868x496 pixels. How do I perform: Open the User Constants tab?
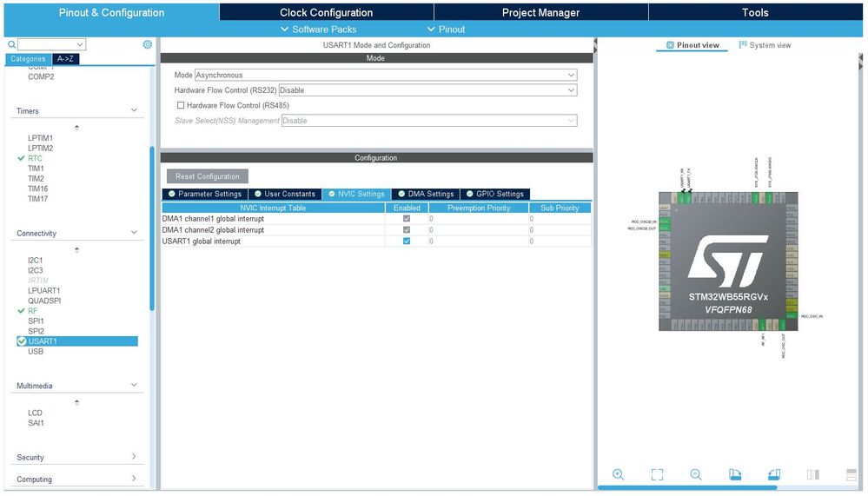click(x=284, y=194)
